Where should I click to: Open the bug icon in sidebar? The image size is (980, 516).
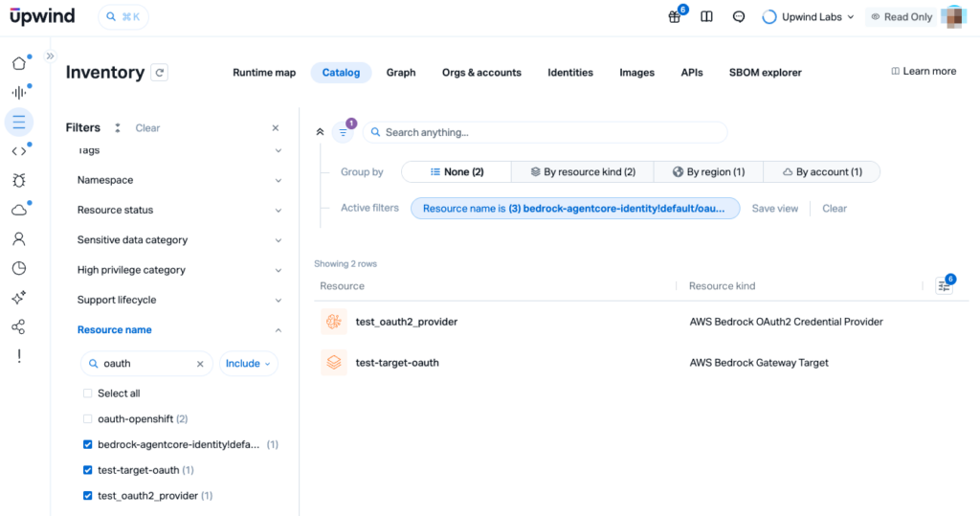coord(18,180)
